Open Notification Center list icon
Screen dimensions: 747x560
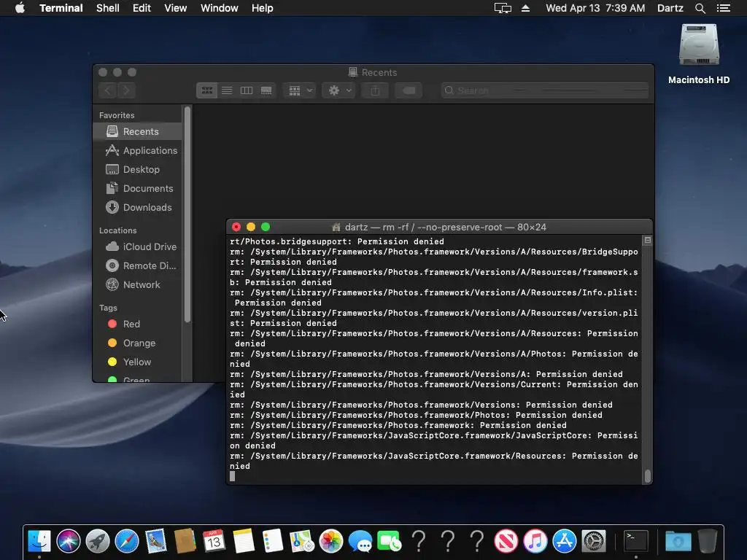[x=724, y=8]
